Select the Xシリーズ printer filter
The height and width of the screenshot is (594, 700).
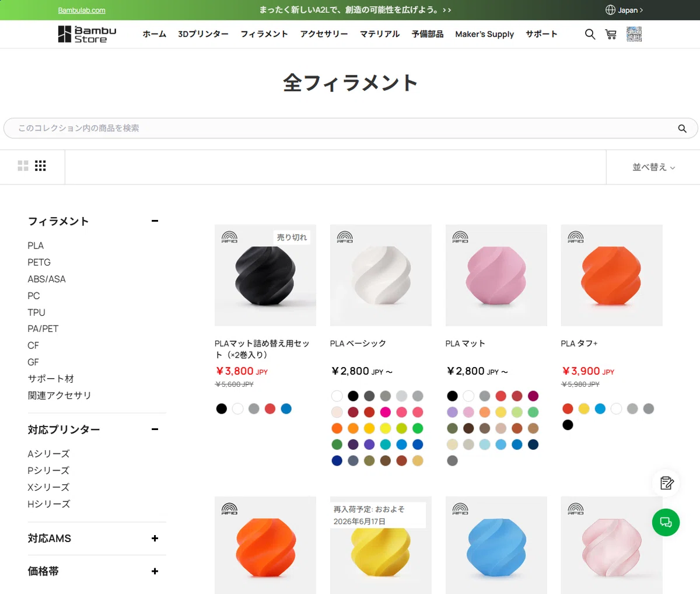(x=48, y=487)
